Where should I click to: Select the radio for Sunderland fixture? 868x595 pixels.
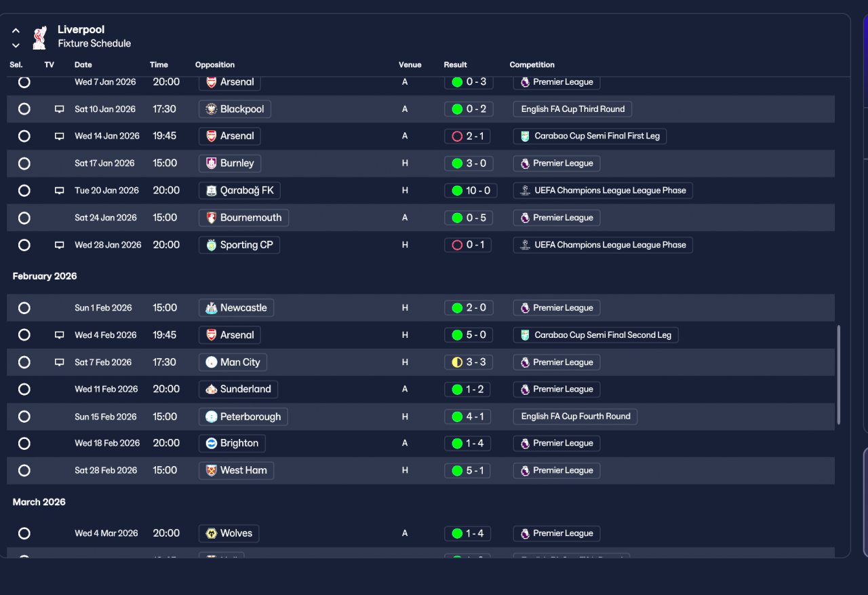tap(24, 389)
